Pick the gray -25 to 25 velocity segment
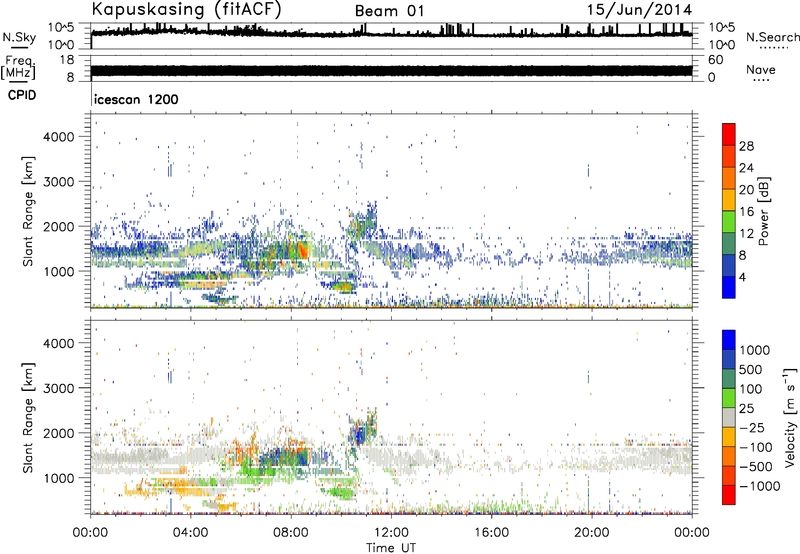The width and height of the screenshot is (800, 554). 729,417
